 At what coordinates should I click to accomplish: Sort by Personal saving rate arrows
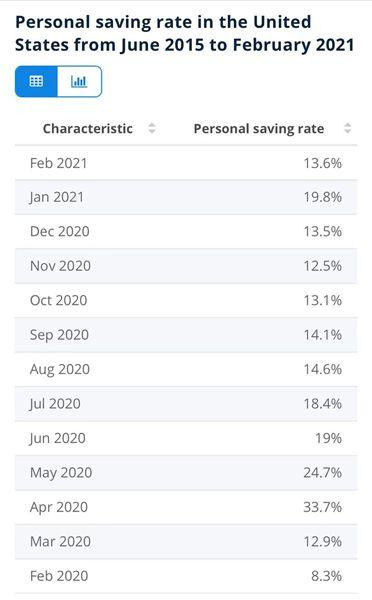pyautogui.click(x=348, y=128)
